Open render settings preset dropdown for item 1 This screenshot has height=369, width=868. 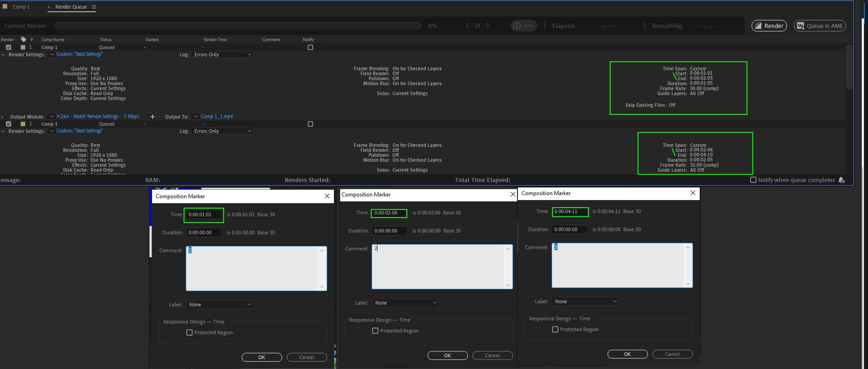(x=52, y=55)
